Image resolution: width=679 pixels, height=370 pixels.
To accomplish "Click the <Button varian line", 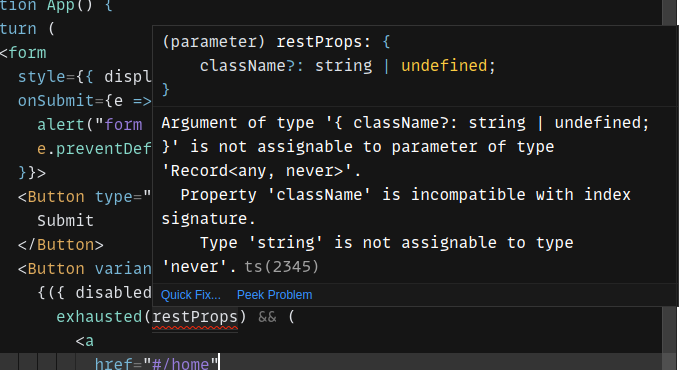I will [85, 269].
